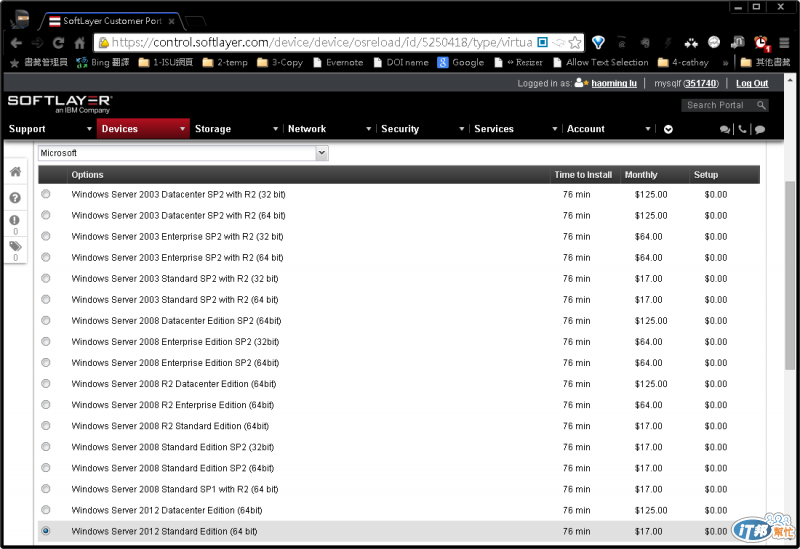Click the Monthly column header
The height and width of the screenshot is (549, 800).
click(641, 174)
